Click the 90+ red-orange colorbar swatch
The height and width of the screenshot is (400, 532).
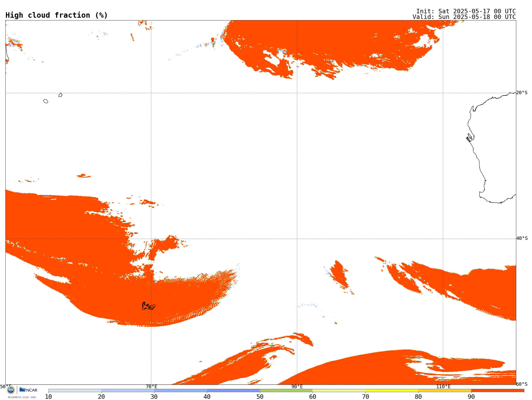[x=498, y=391]
